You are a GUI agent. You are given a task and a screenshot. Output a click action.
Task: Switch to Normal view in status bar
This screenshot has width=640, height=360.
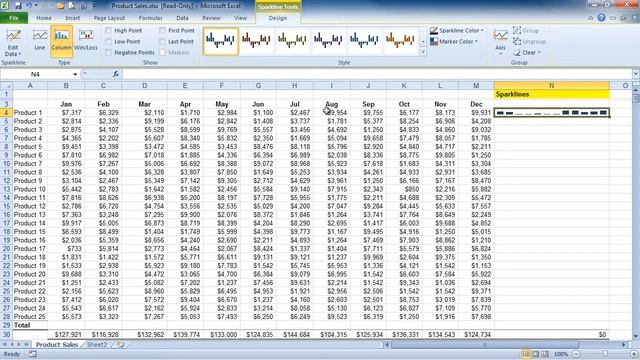(526, 354)
